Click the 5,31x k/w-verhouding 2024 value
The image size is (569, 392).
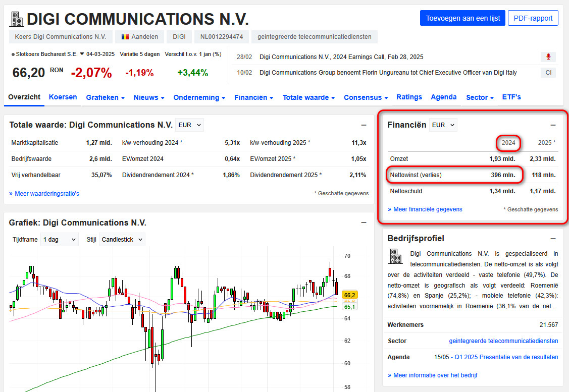tap(232, 143)
